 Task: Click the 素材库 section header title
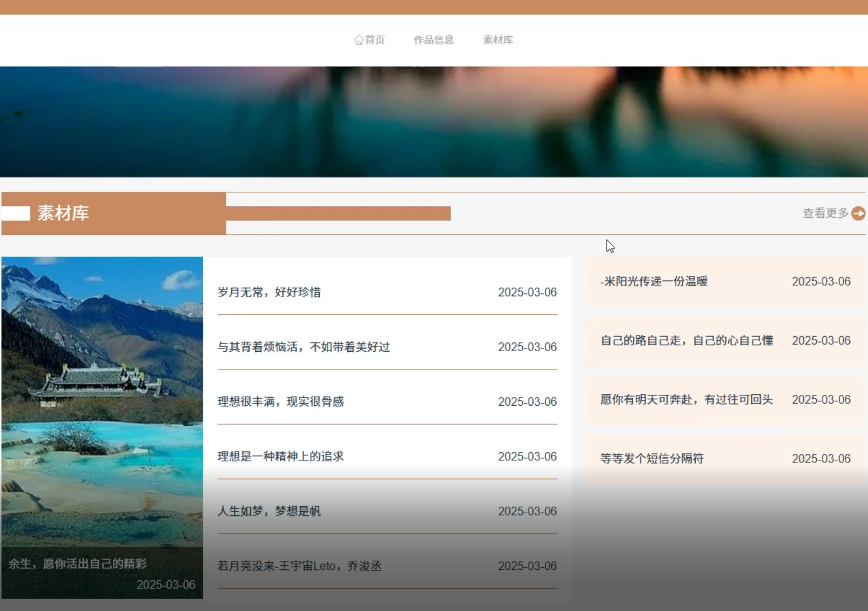[x=63, y=213]
